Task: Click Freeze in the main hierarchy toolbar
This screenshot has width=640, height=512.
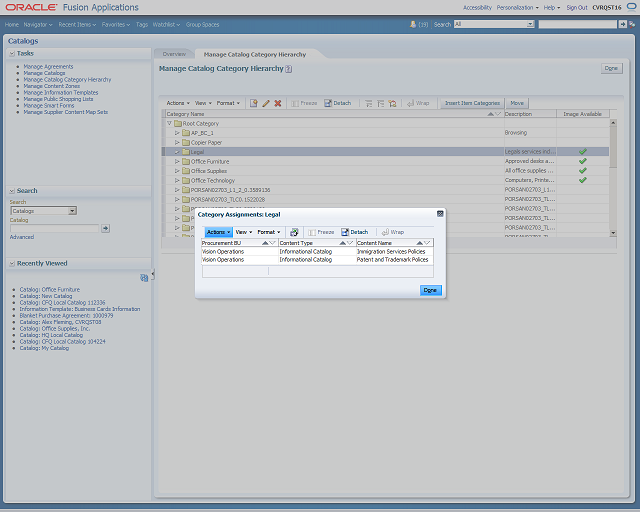Action: coord(304,103)
